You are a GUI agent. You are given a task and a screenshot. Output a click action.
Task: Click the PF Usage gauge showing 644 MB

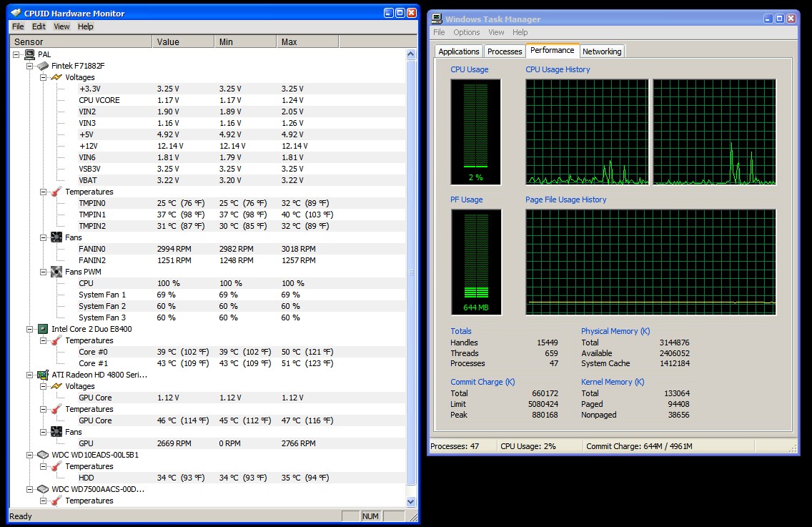[x=476, y=262]
